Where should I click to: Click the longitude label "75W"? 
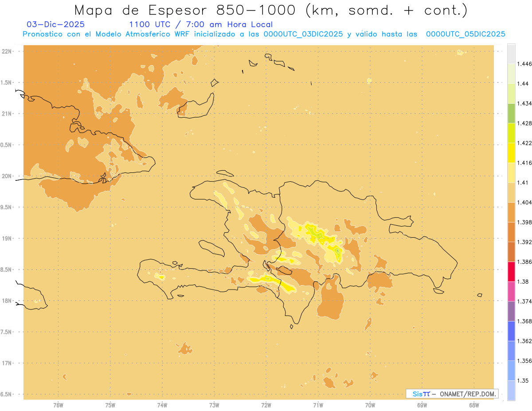click(x=110, y=405)
